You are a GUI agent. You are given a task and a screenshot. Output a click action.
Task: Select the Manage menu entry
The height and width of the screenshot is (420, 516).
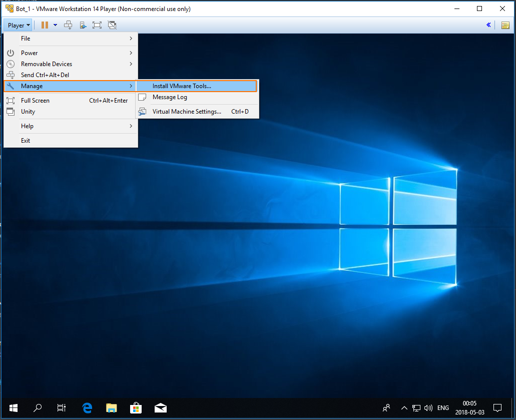(x=71, y=86)
